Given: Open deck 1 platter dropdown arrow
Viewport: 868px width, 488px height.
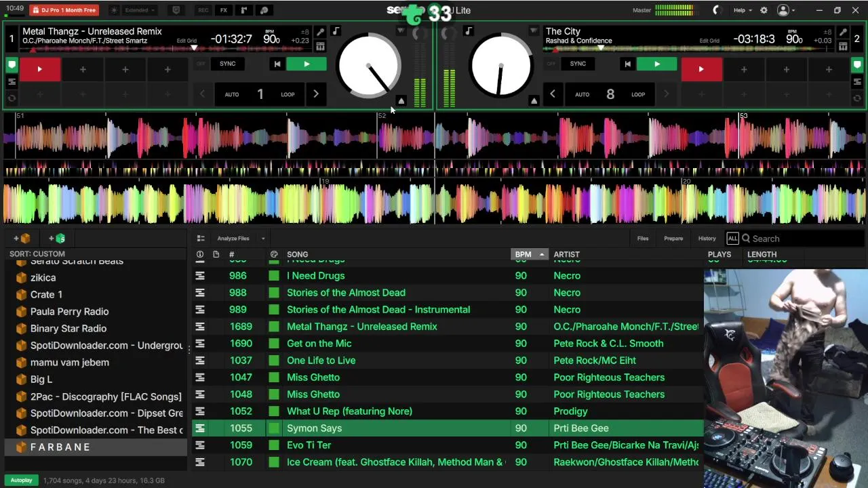Looking at the screenshot, I should 401,31.
